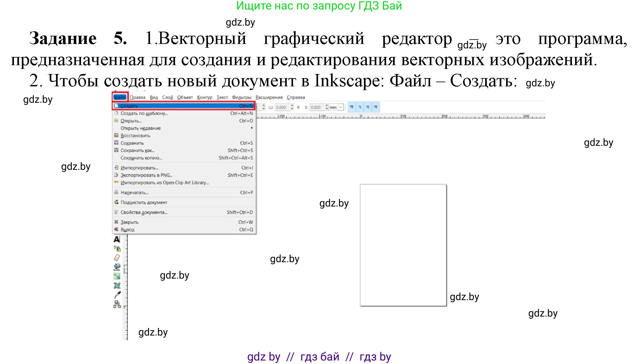Select the Spray tool
The height and width of the screenshot is (364, 639).
click(117, 249)
